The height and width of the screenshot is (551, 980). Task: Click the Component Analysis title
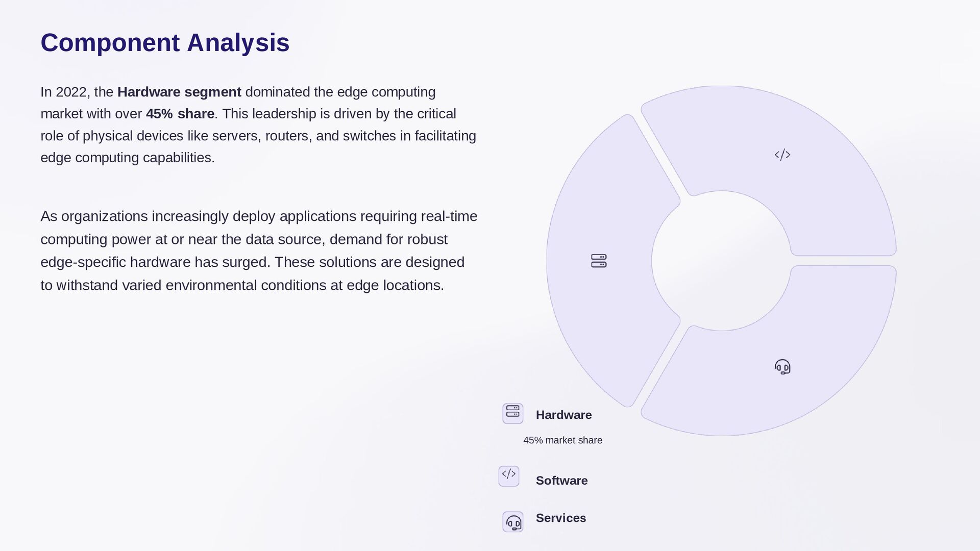pos(165,42)
